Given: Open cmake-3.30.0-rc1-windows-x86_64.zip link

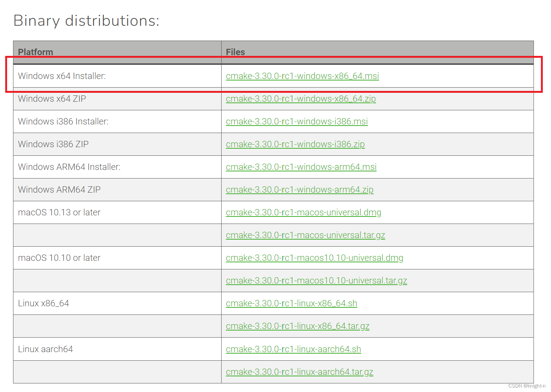Looking at the screenshot, I should 301,99.
